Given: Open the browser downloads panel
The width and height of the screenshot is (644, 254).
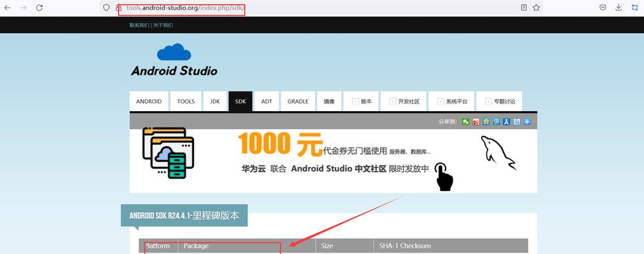Looking at the screenshot, I should point(619,8).
